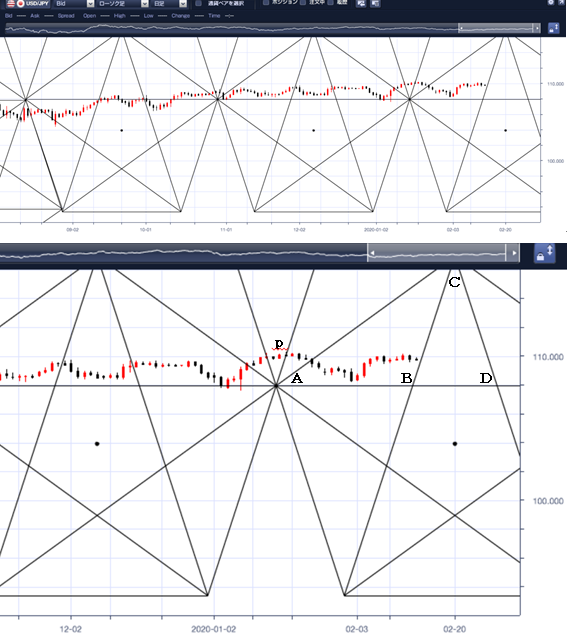Click the lower chart range slider left handle
567x640 pixels.
371,253
